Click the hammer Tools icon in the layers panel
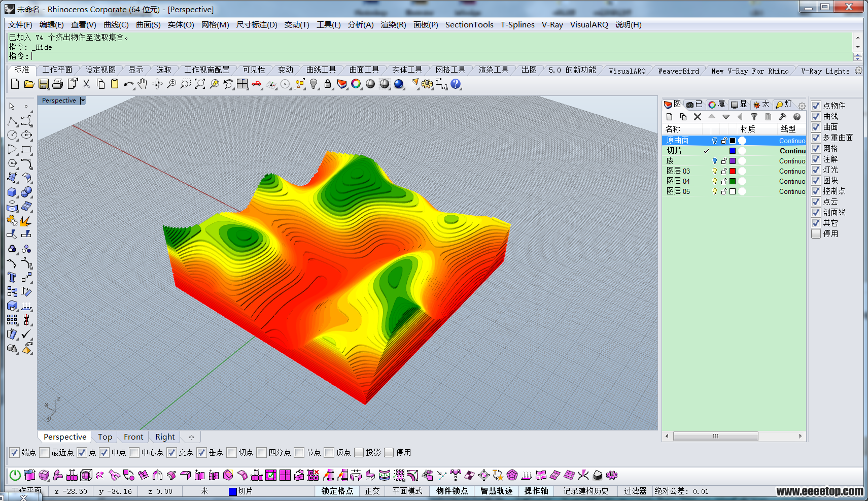Viewport: 868px width, 501px height. [x=783, y=117]
